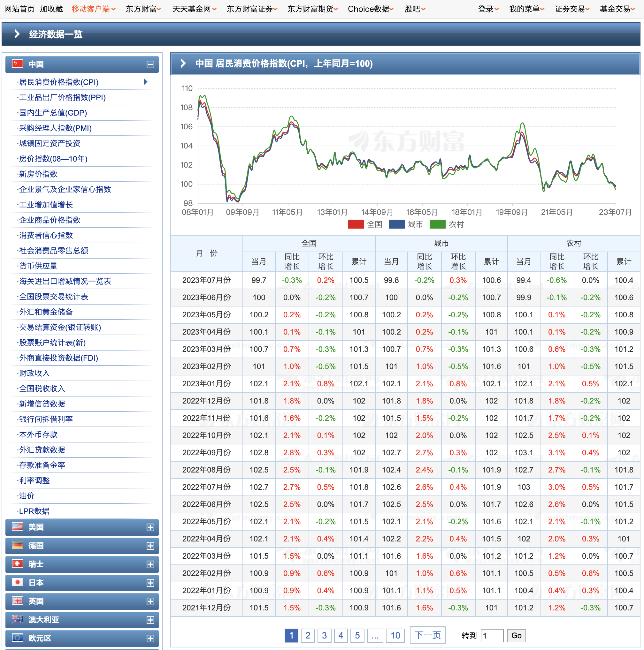Expand the 瑞士 section plus icon

pos(150,564)
